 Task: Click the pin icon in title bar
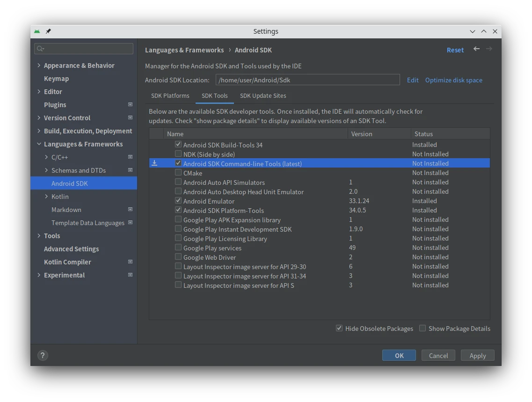pos(48,31)
